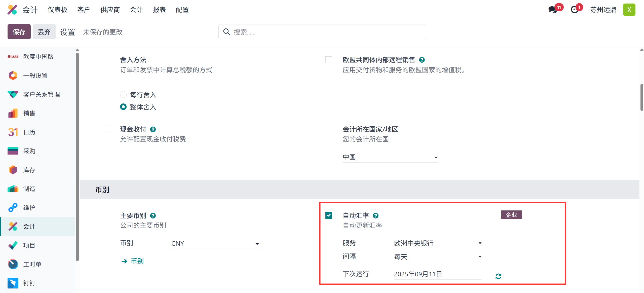Switch to the 报表 menu
Viewport: 644px width, 293px height.
159,10
